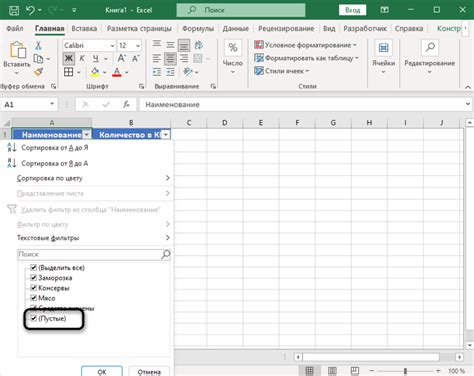Click the fill color bucket icon

[x=95, y=72]
